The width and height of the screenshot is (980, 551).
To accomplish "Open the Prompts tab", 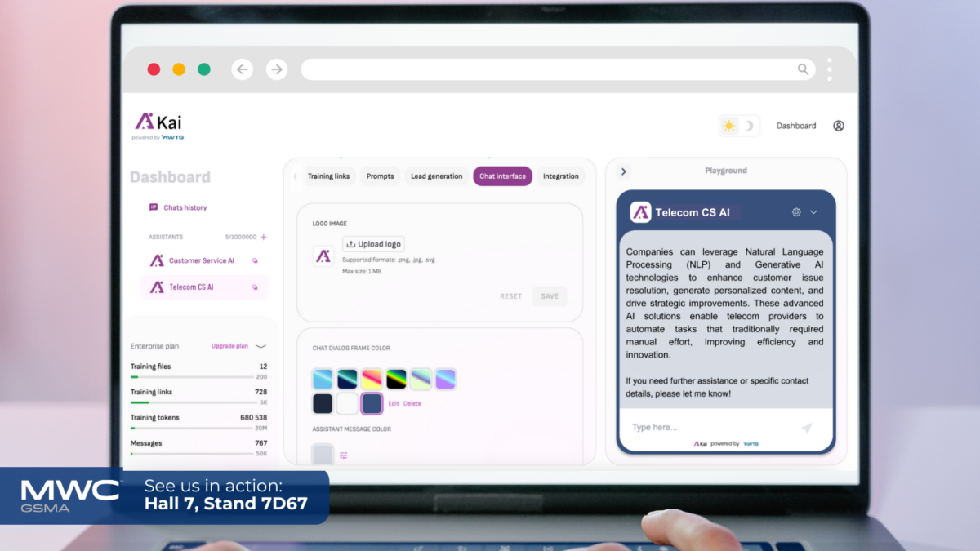I will [381, 176].
